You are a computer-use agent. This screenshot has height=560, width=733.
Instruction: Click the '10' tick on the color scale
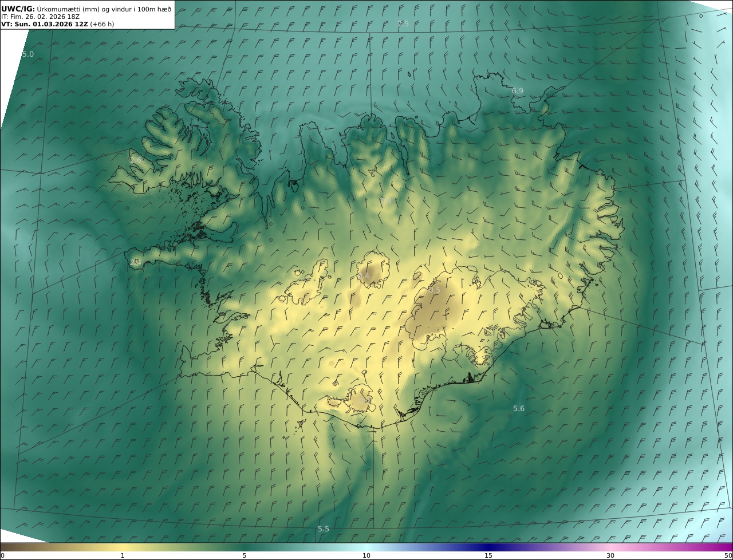366,555
